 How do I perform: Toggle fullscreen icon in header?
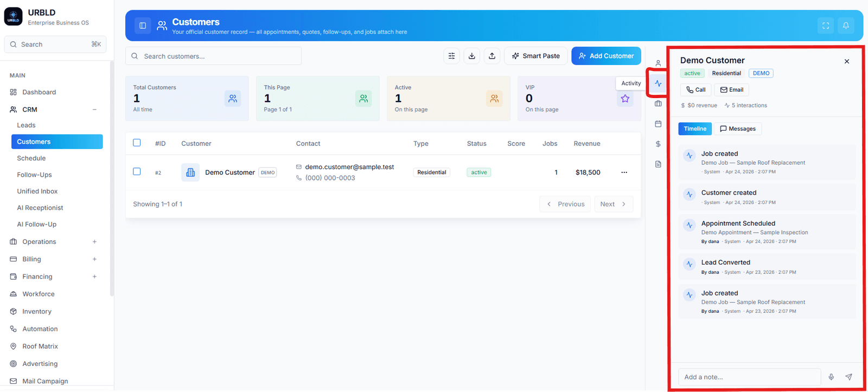click(826, 25)
